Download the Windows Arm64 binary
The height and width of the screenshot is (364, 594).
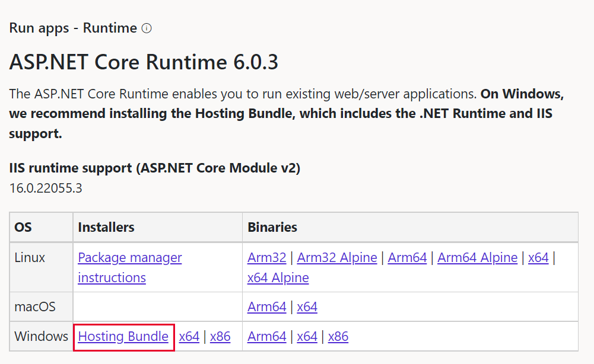(266, 336)
